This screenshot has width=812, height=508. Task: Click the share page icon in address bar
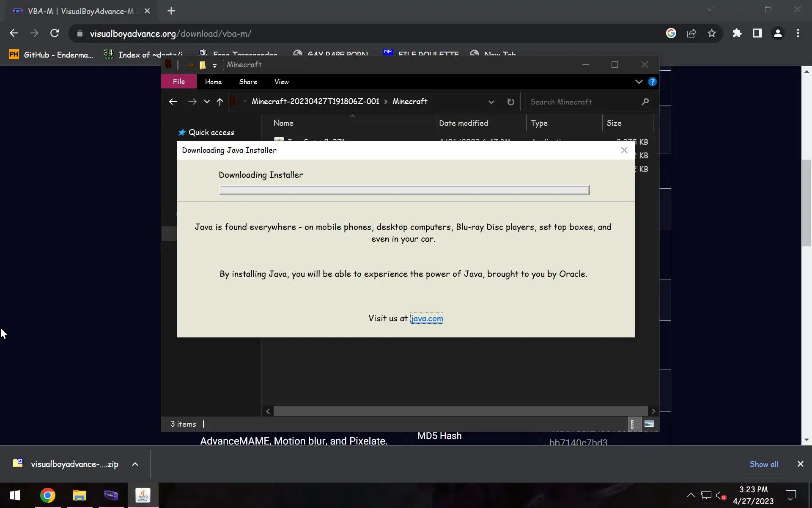[691, 33]
